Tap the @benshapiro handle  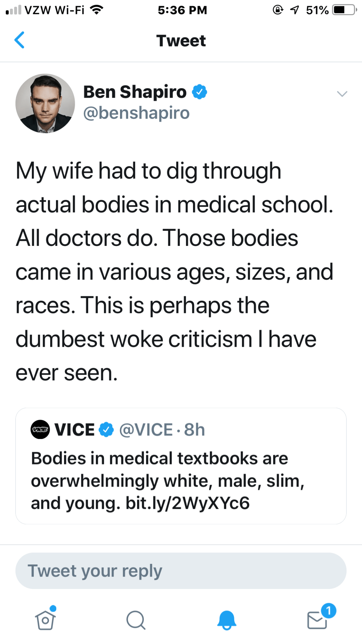(x=136, y=113)
